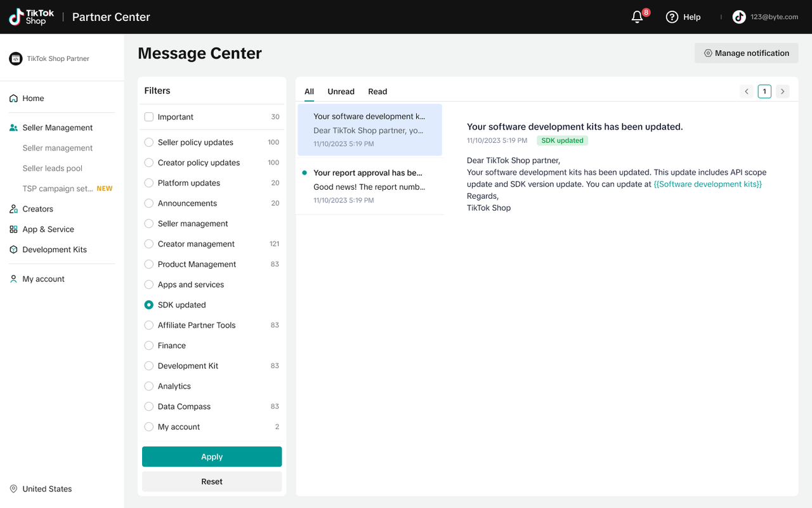Click the App & Service grid icon
Screen dimensions: 812x508
point(13,229)
